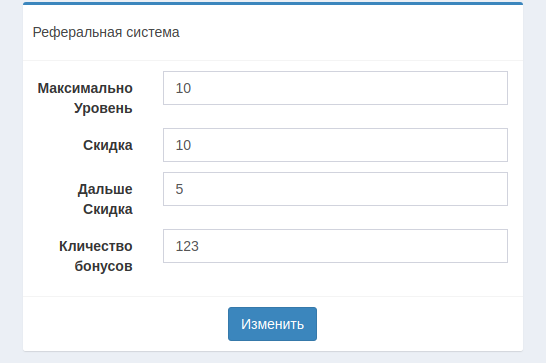Place cursor on value 5
The height and width of the screenshot is (363, 546).
pyautogui.click(x=179, y=189)
